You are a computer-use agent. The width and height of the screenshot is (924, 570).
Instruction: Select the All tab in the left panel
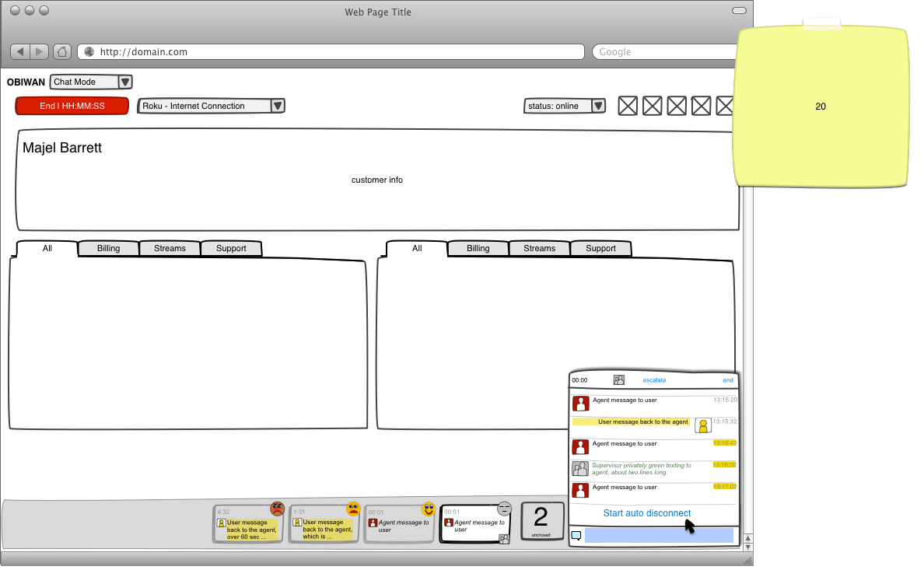[47, 249]
